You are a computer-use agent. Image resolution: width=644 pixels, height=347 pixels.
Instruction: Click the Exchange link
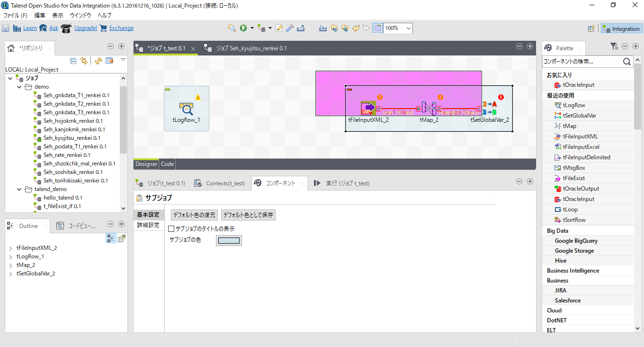(122, 28)
